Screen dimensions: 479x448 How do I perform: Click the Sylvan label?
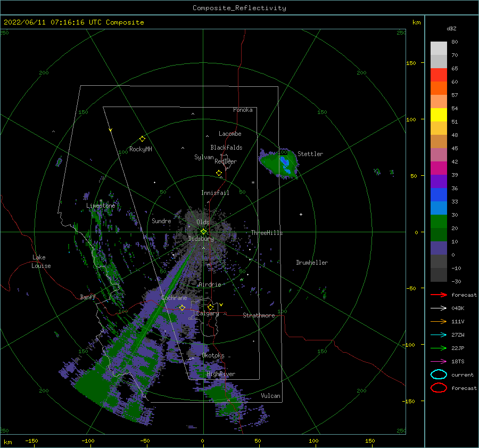204,157
